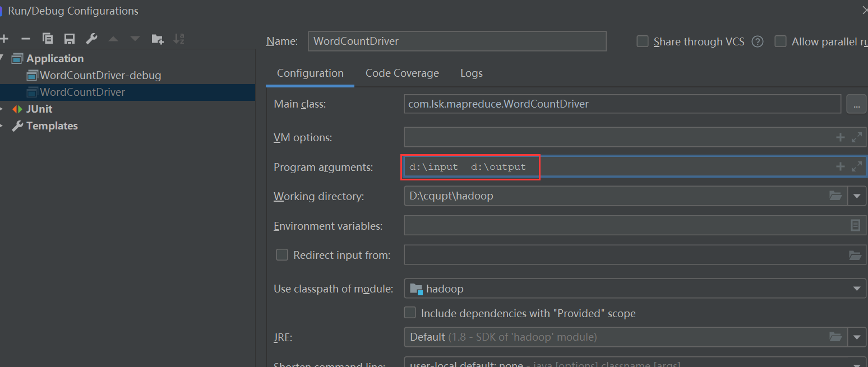
Task: Click the Sort configurations alphabetically icon
Action: (179, 39)
